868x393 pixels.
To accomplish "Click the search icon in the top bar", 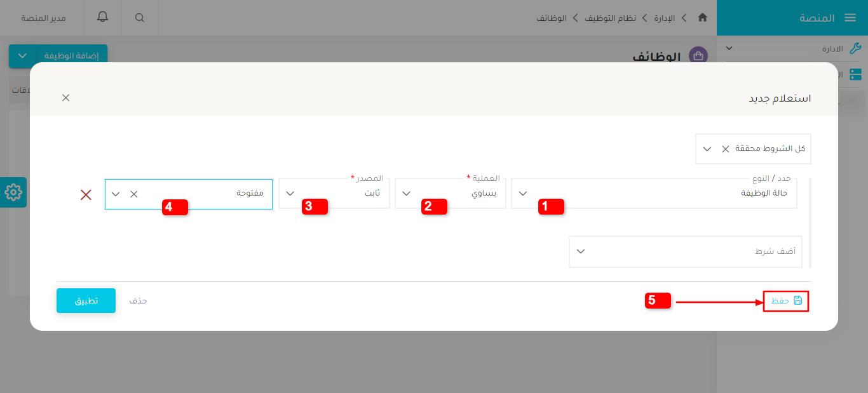I will (x=140, y=18).
